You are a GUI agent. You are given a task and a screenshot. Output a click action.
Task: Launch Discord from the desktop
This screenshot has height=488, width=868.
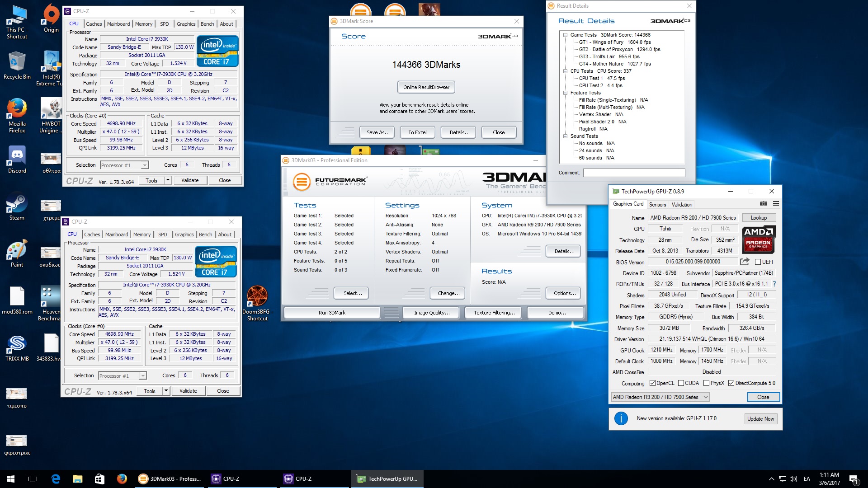pos(17,160)
